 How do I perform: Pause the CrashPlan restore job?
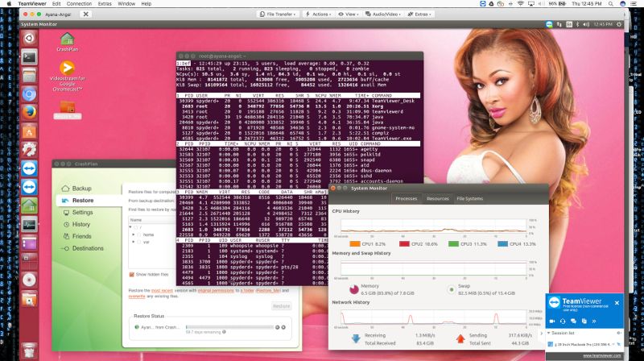coord(277,327)
